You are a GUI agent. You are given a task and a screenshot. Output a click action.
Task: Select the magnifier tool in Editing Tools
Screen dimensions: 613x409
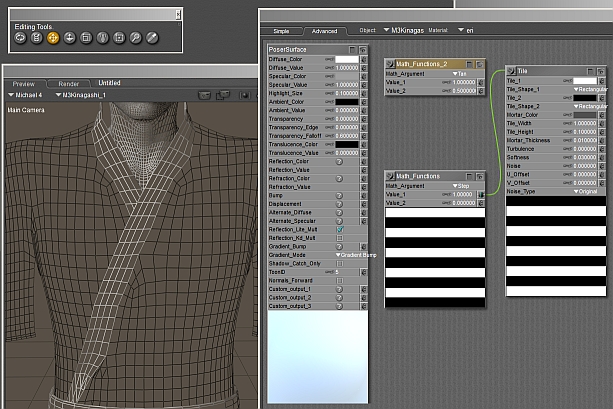pos(136,38)
